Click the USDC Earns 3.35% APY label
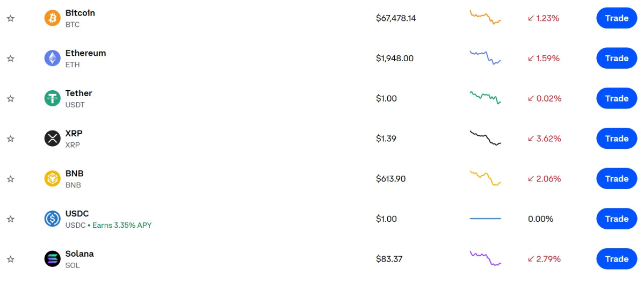This screenshot has height=282, width=644. point(122,225)
